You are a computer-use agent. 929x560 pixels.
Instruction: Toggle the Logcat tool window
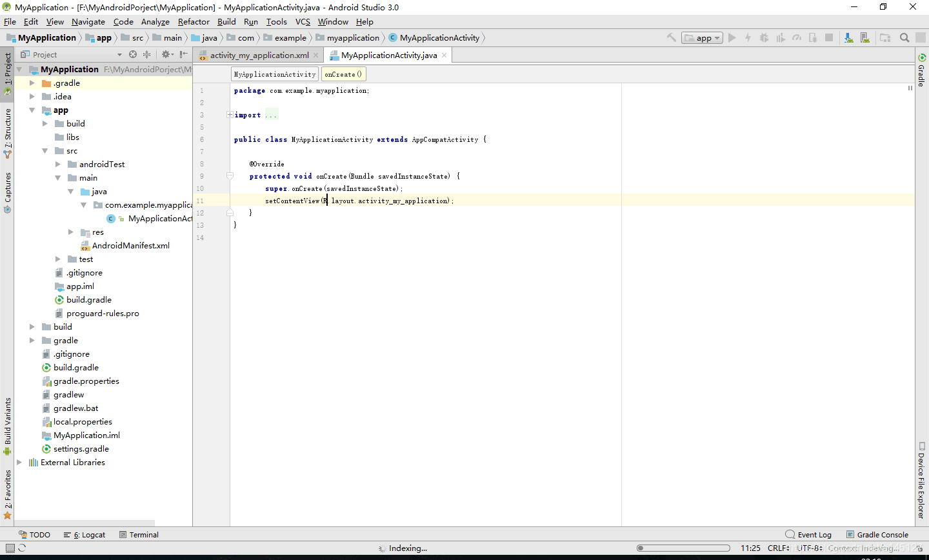tap(85, 535)
